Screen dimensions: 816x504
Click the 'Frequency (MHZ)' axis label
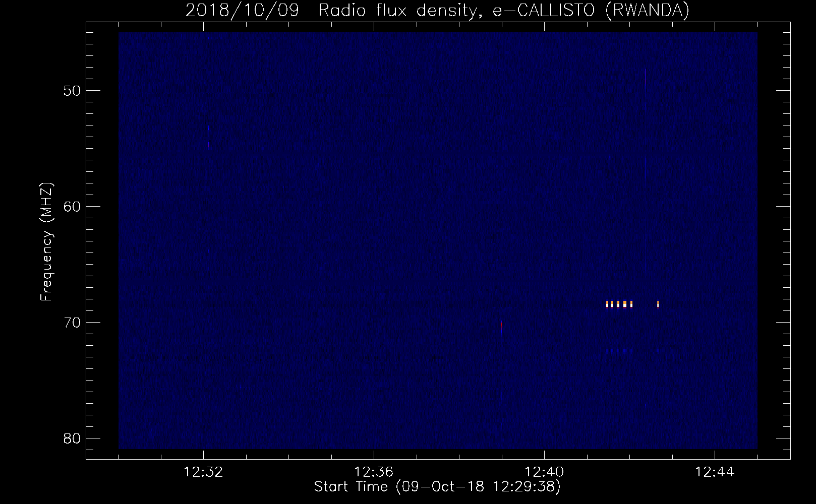pyautogui.click(x=46, y=242)
